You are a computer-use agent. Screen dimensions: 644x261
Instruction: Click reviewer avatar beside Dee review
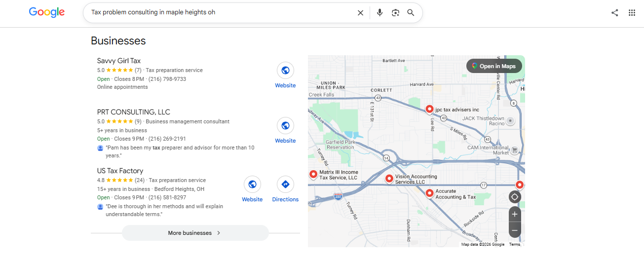point(100,207)
